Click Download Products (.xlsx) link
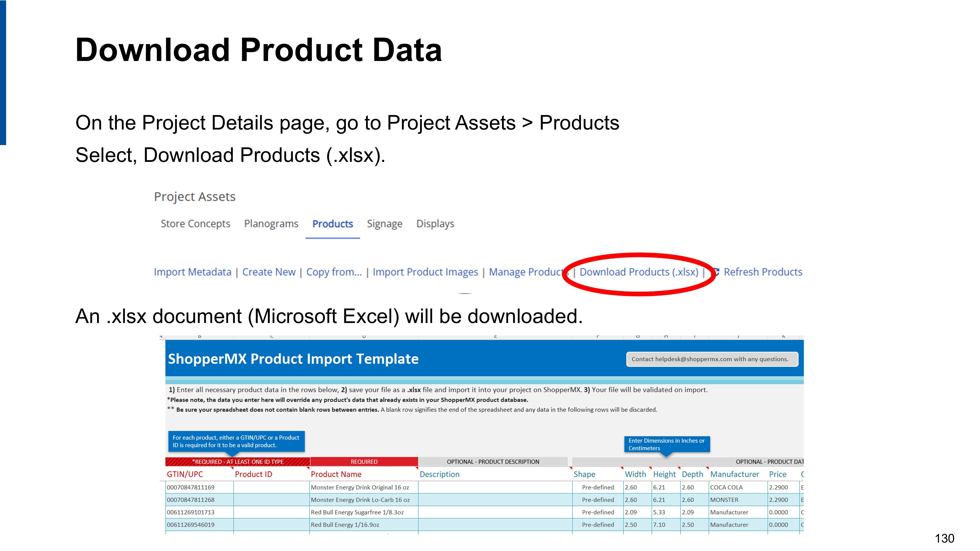 pos(639,272)
